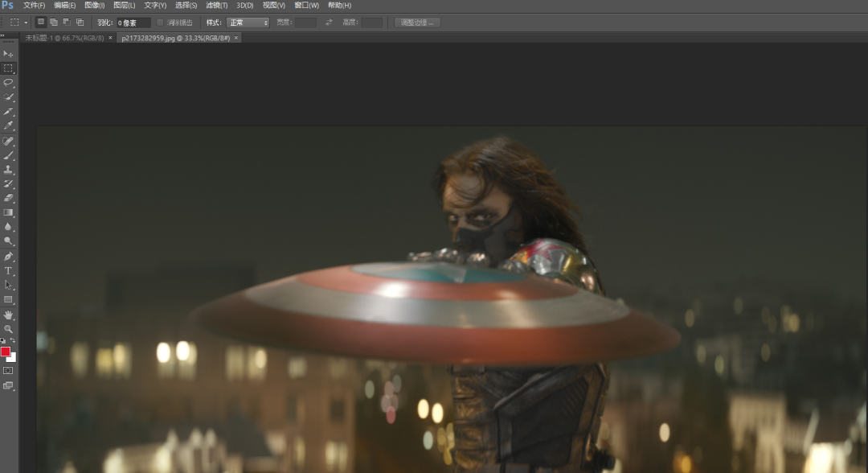This screenshot has height=473, width=868.
Task: Switch to the 未标题-1 document tab
Action: point(64,38)
